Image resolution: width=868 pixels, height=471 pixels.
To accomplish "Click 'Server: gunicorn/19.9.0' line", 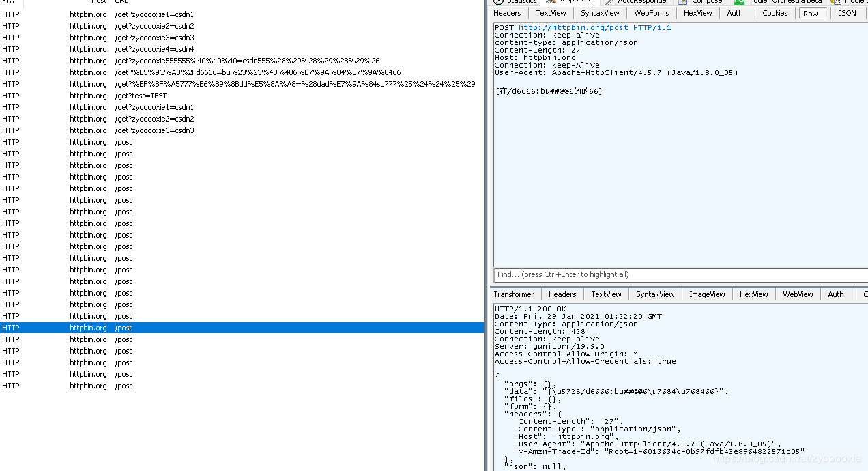I will pos(549,347).
